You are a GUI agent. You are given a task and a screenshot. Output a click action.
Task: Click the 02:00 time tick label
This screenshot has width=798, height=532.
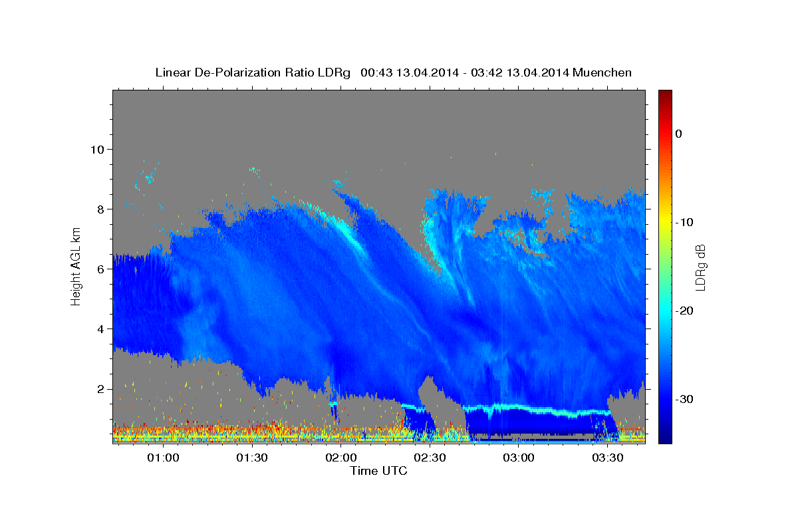pos(340,458)
